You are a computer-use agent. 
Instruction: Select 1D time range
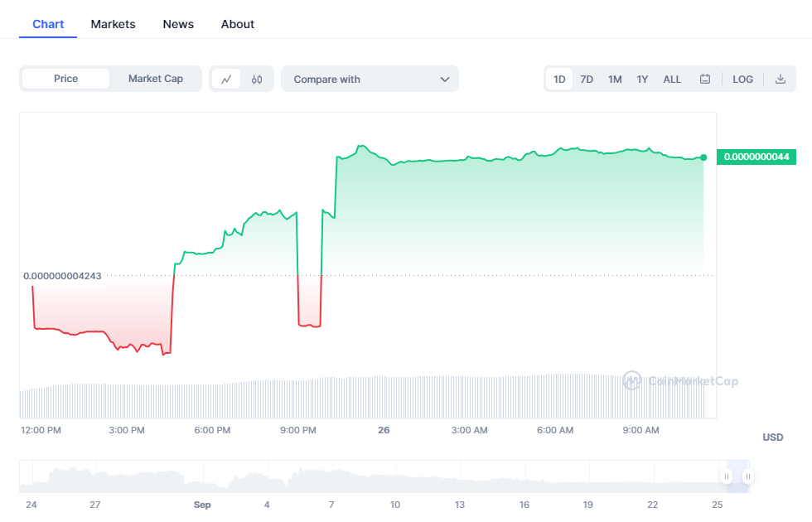[x=559, y=80]
